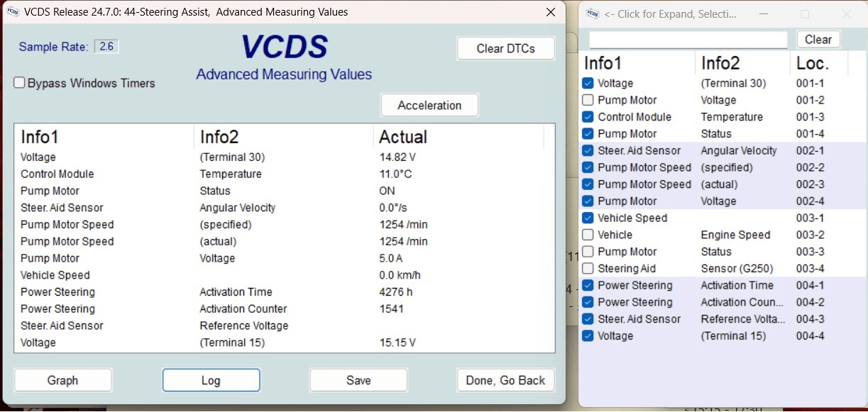The image size is (868, 412).
Task: Close the Advanced Measuring Values window
Action: pos(551,12)
